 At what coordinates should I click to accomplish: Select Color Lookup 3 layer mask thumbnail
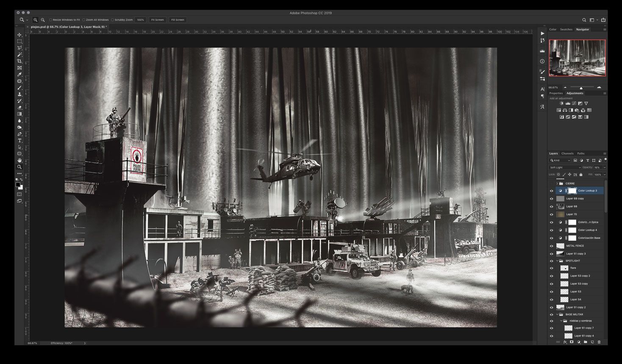572,191
